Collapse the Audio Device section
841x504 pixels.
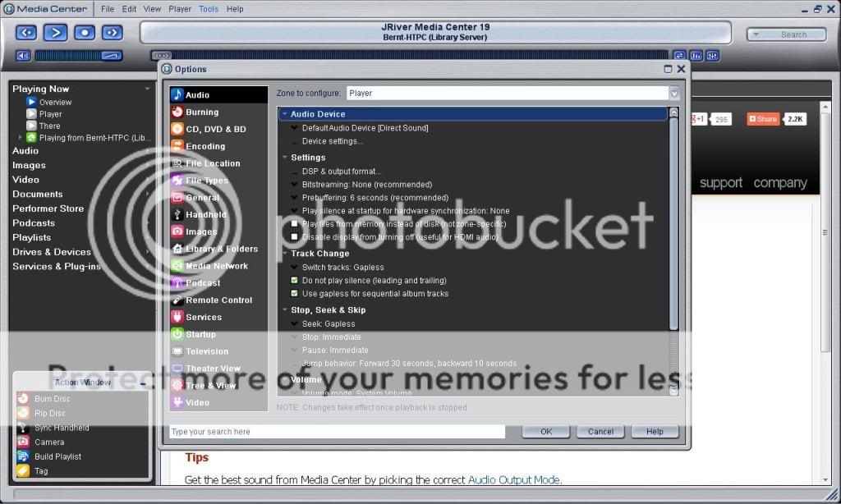[285, 114]
